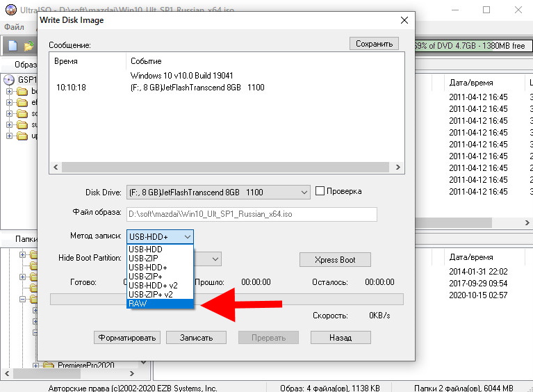
Task: Choose USB-ZIP+ v2 write method
Action: (x=160, y=294)
